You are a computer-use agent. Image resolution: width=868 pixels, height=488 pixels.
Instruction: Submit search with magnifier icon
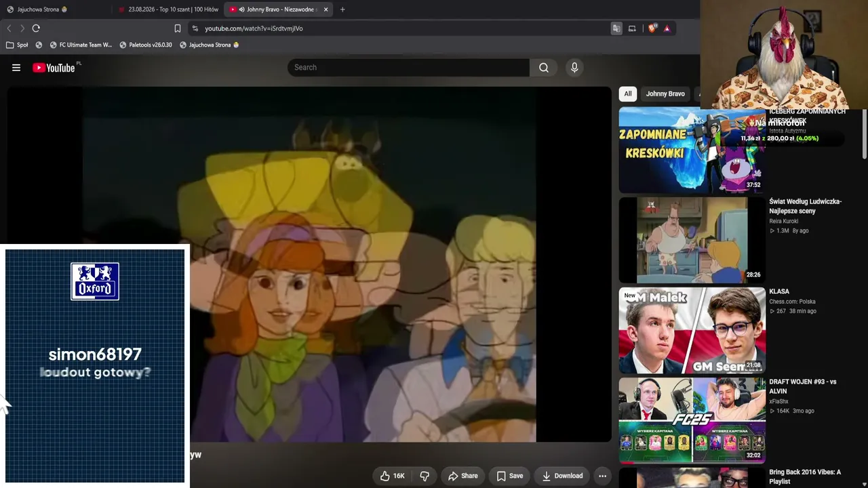point(544,68)
